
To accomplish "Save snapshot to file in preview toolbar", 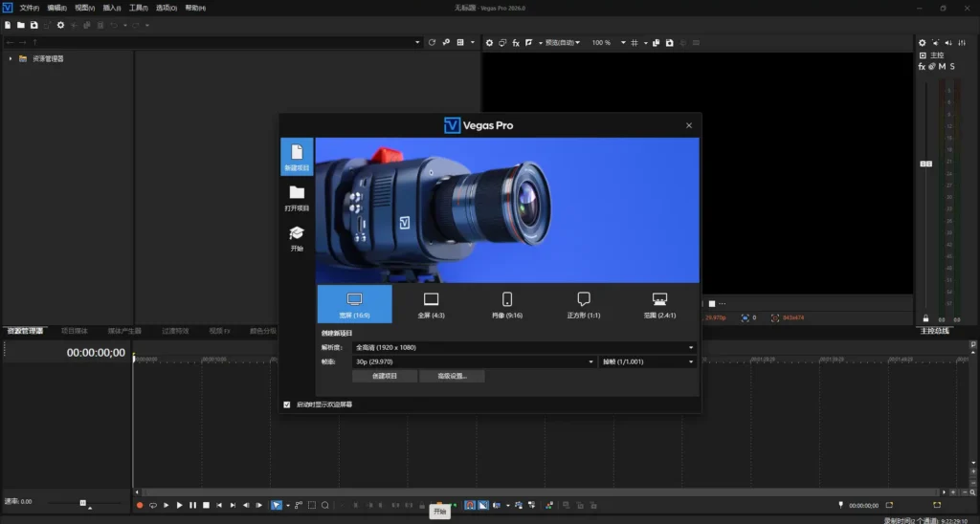I will pos(669,43).
